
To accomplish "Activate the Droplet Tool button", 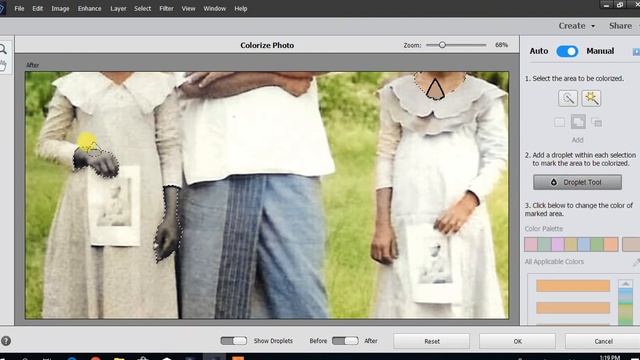I will coord(577,182).
